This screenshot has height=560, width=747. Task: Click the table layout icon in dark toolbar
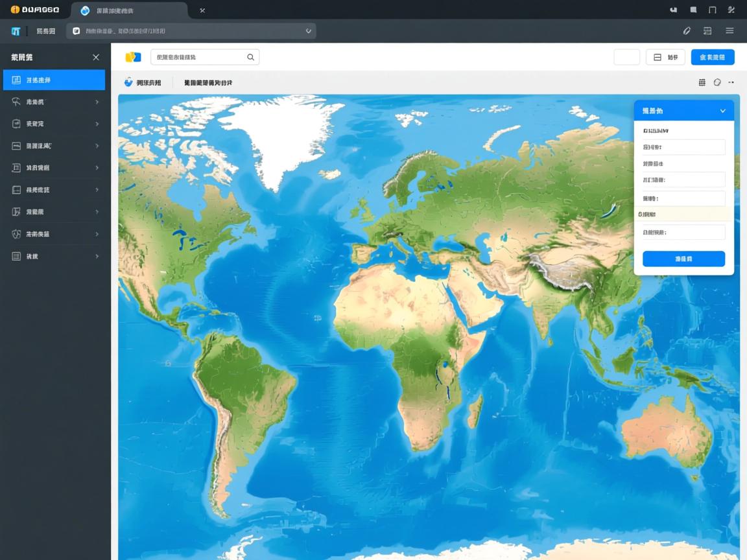(707, 30)
